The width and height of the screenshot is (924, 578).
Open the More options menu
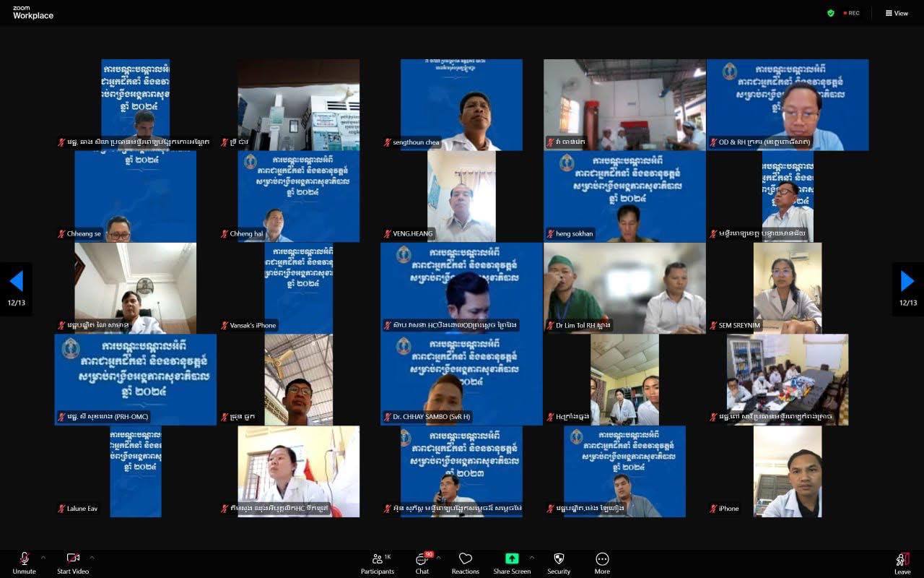click(x=602, y=558)
